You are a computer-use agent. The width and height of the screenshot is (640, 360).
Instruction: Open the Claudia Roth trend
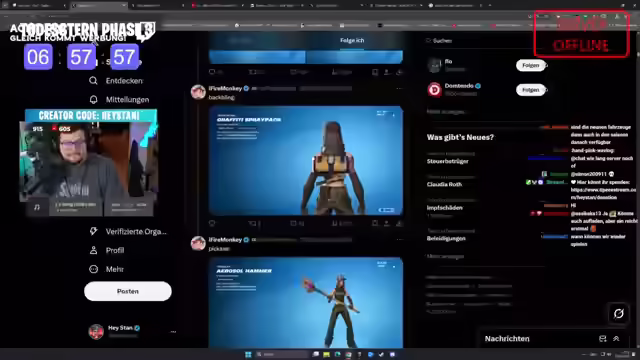[x=444, y=184]
